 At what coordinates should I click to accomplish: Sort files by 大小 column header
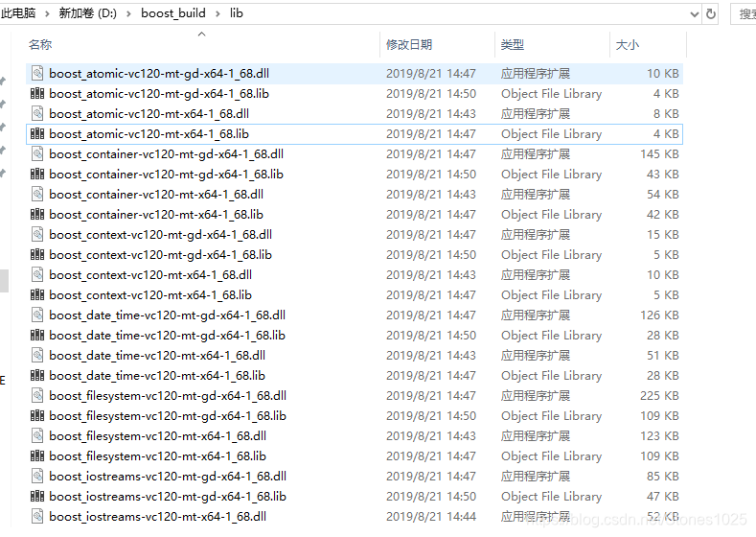[x=648, y=44]
